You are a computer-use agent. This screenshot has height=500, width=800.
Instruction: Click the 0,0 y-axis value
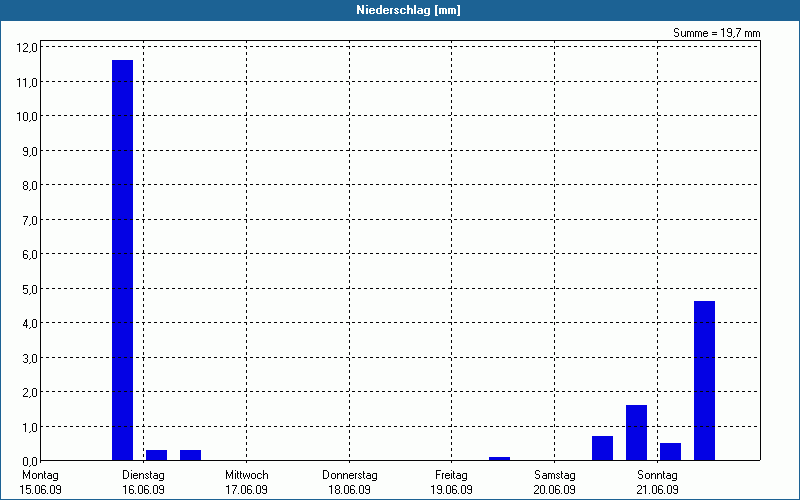(x=29, y=461)
